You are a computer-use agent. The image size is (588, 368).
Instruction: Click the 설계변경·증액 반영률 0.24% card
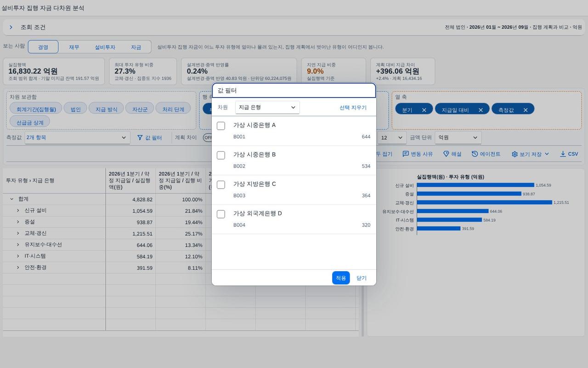[x=239, y=71]
